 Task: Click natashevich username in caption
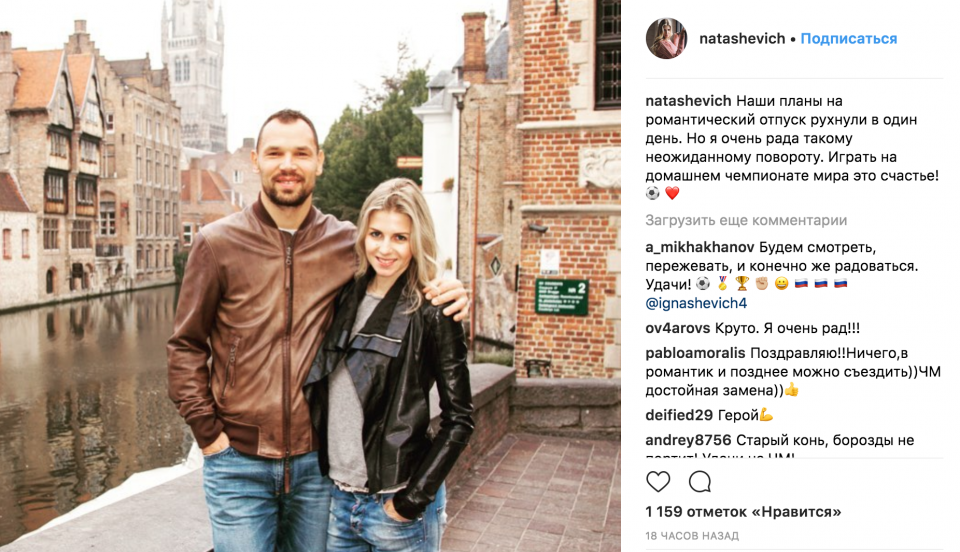click(x=688, y=101)
